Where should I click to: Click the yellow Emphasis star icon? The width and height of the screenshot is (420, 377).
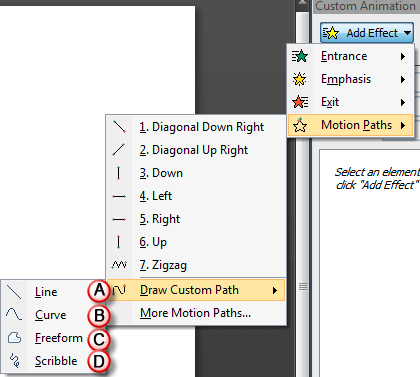point(299,79)
